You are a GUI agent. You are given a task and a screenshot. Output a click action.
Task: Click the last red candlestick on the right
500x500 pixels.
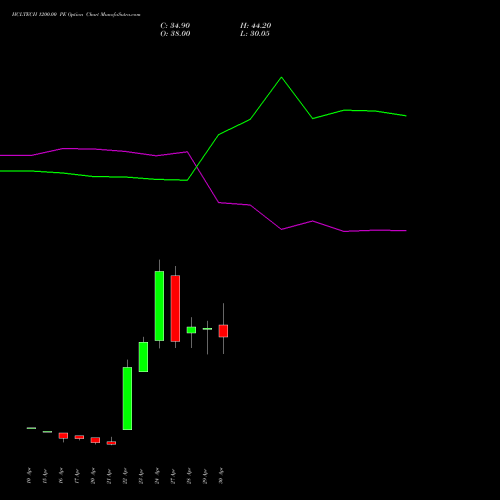tap(223, 331)
